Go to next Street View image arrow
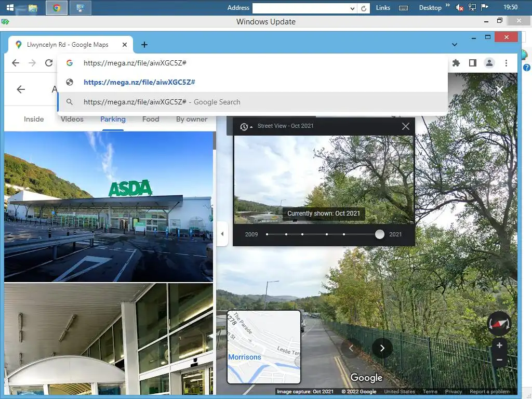The height and width of the screenshot is (399, 532). coord(382,348)
